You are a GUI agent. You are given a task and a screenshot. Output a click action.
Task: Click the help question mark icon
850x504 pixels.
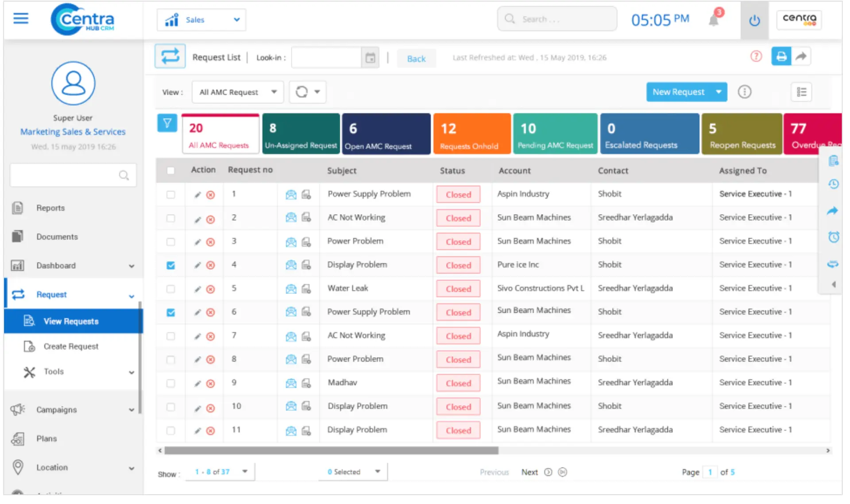pos(757,57)
